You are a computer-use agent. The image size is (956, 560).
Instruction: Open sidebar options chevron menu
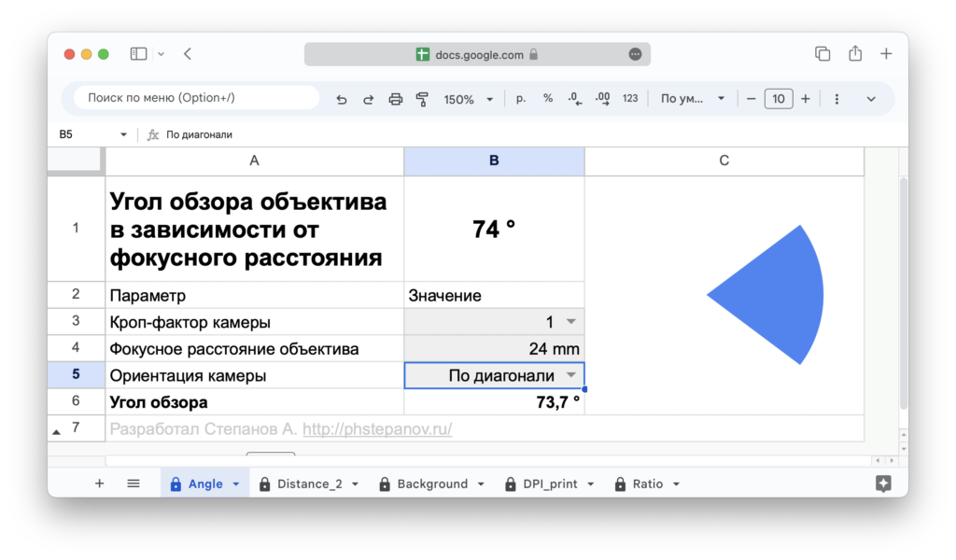161,54
